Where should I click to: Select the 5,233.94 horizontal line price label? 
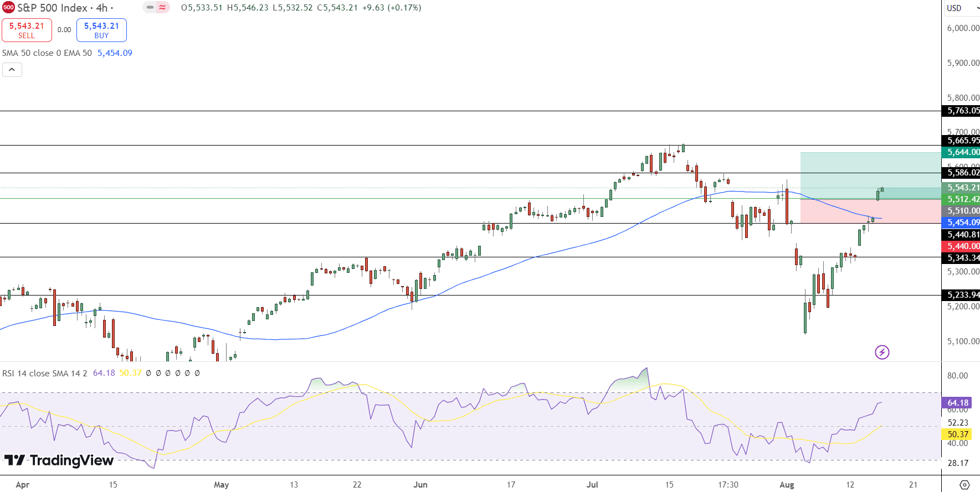961,295
